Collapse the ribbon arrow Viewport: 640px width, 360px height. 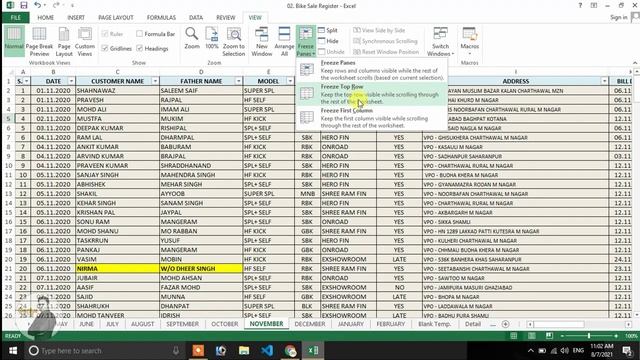(635, 62)
